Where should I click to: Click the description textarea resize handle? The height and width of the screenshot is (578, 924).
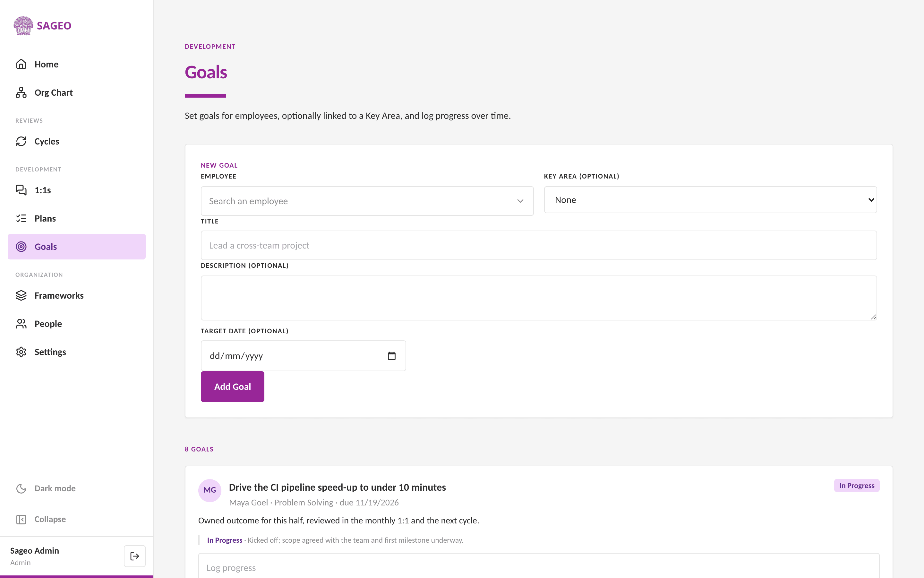pyautogui.click(x=873, y=317)
